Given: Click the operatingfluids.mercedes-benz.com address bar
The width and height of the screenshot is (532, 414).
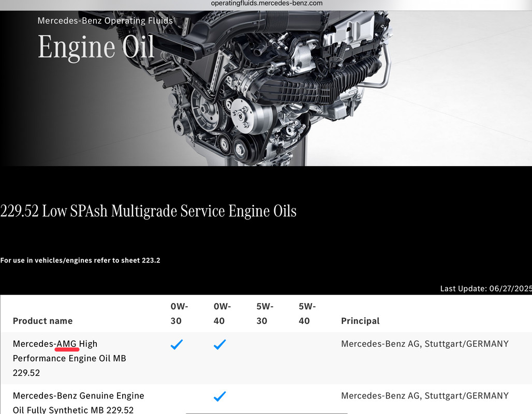Looking at the screenshot, I should click(267, 4).
